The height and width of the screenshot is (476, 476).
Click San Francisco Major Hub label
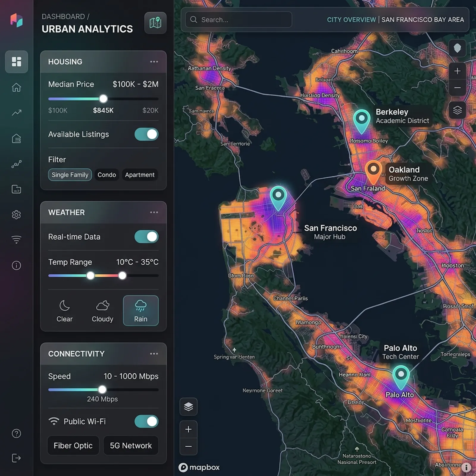330,232
